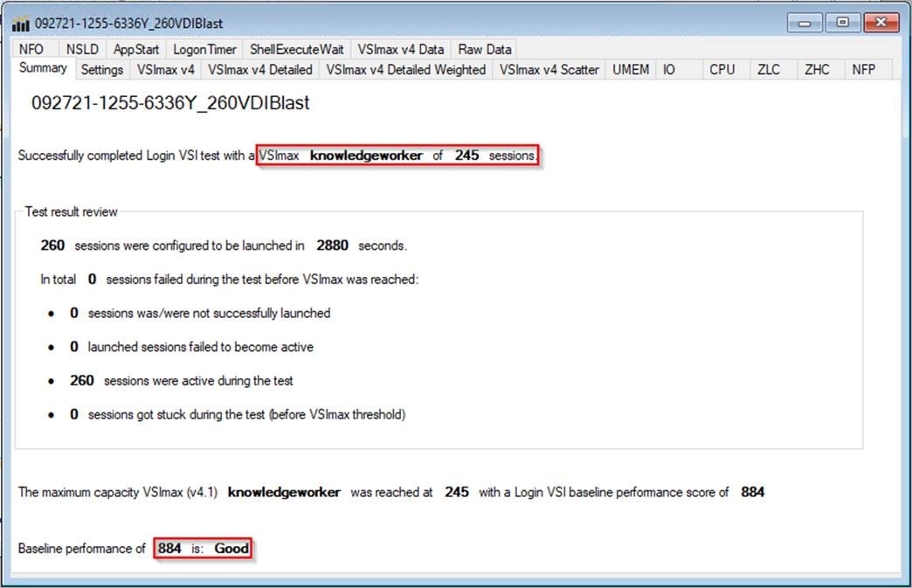
Task: Click the 260 sessions configured value
Action: click(52, 246)
